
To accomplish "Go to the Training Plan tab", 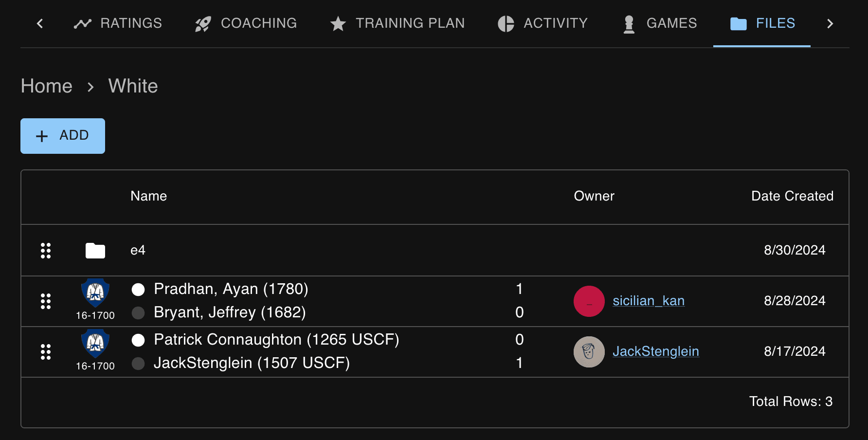I will click(397, 23).
